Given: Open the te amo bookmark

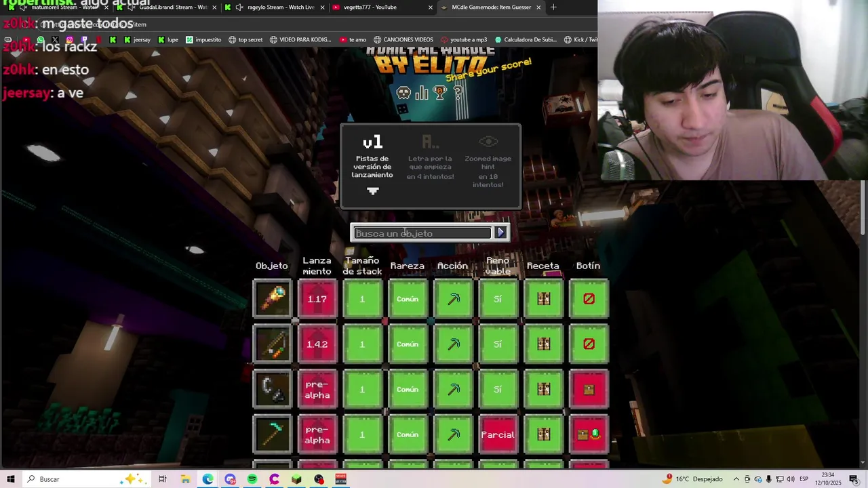Looking at the screenshot, I should point(353,40).
